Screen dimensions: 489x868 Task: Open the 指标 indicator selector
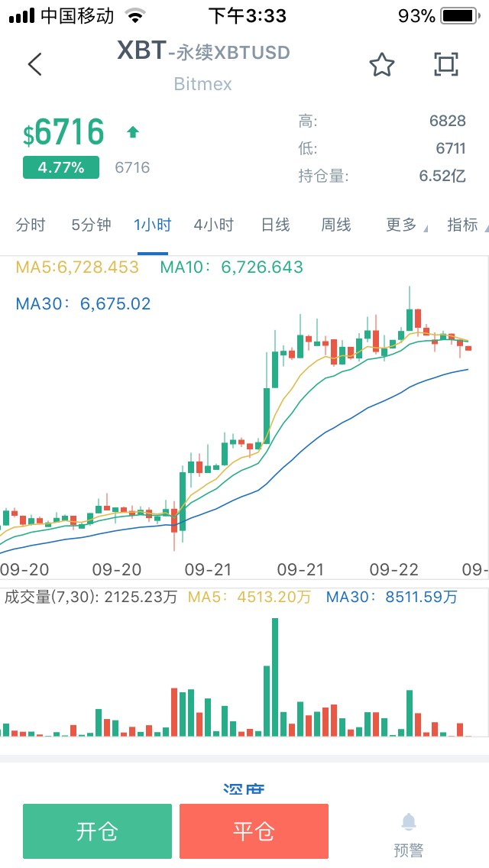(x=461, y=225)
